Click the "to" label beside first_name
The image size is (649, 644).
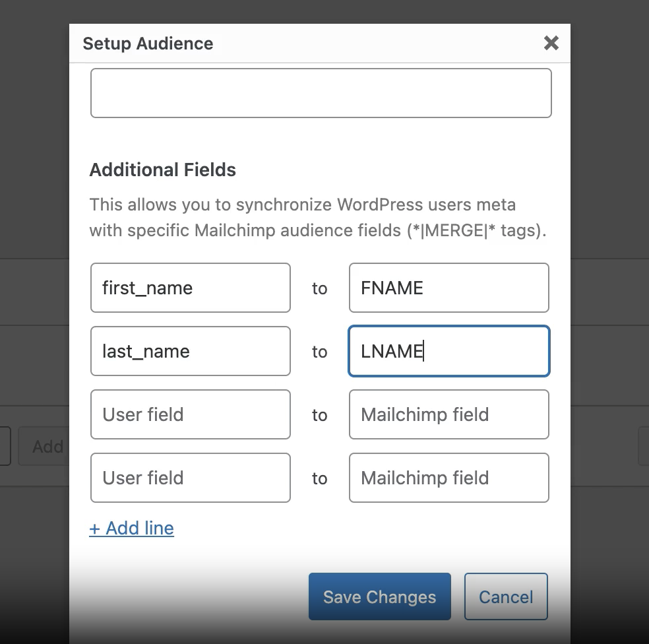coord(319,288)
